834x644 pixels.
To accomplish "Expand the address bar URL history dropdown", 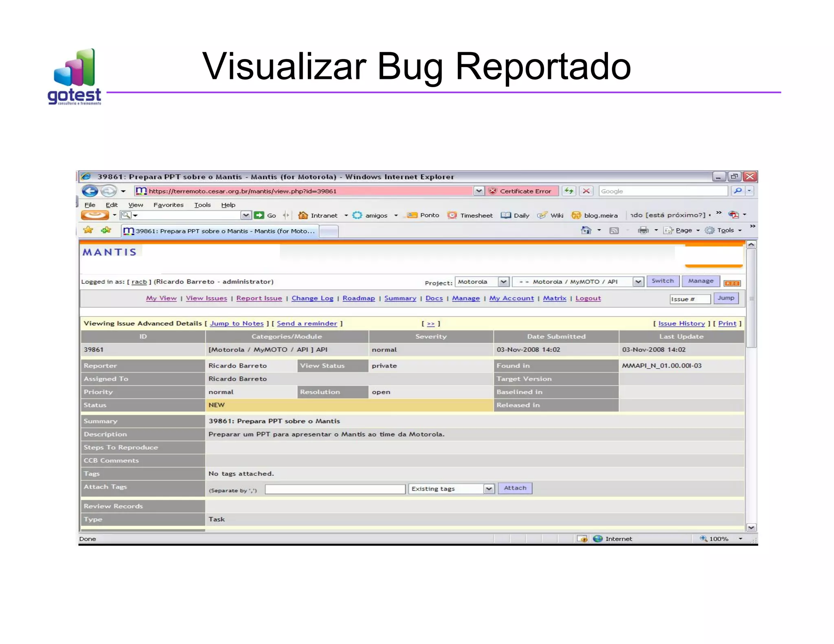I will point(479,191).
